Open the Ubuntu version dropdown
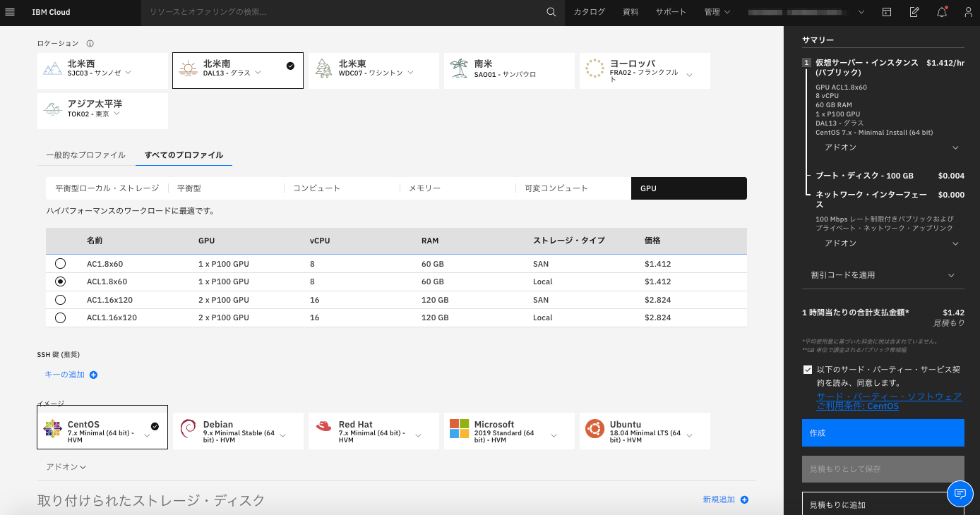Screen dimensions: 980x515 click(689, 436)
